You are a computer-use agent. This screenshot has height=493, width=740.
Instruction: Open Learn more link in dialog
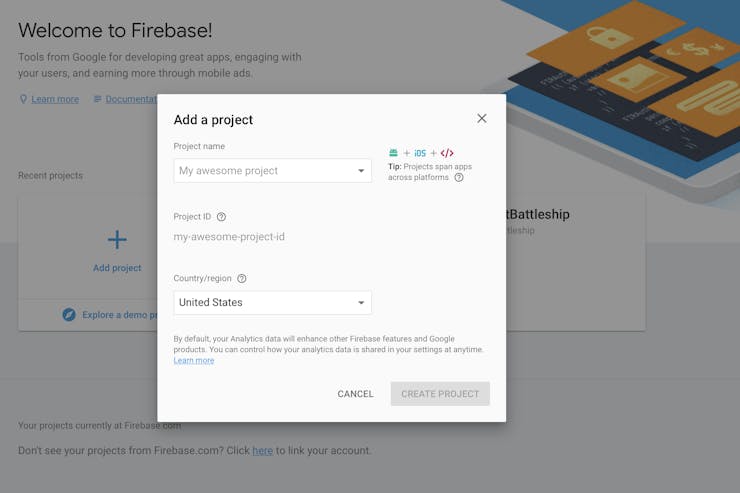tap(194, 360)
